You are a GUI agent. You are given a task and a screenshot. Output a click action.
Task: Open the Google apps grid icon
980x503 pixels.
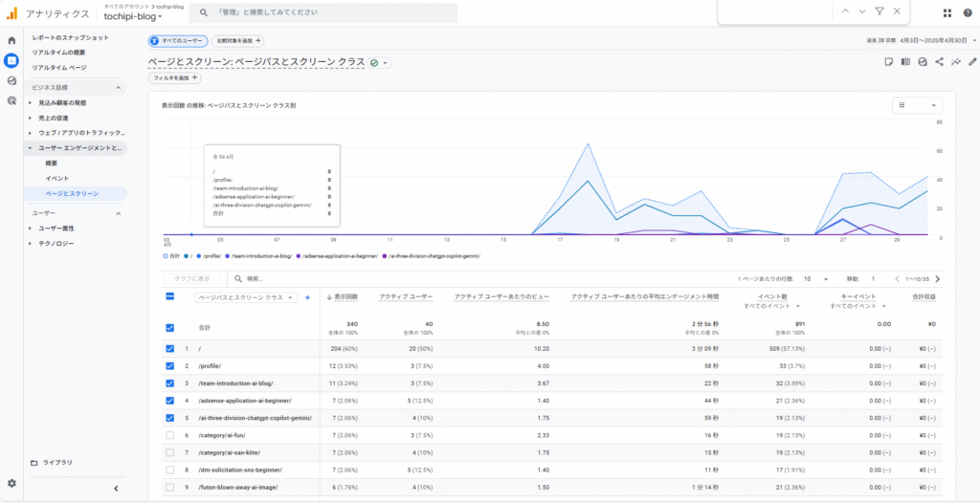[x=947, y=12]
